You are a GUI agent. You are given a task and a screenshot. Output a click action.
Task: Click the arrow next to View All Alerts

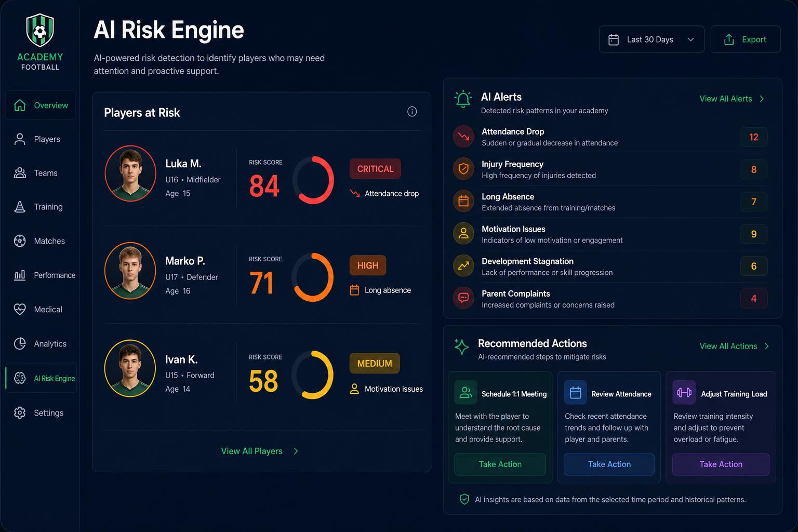762,99
